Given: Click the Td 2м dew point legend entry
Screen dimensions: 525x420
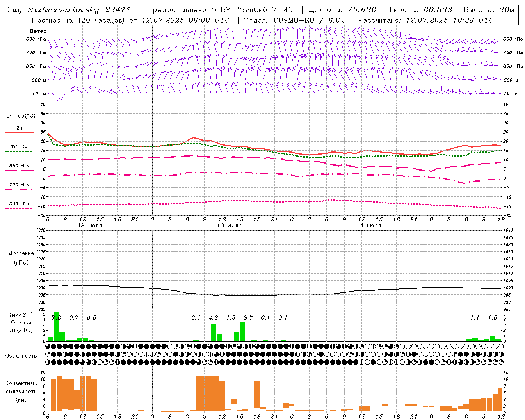Looking at the screenshot, I should click(19, 147).
